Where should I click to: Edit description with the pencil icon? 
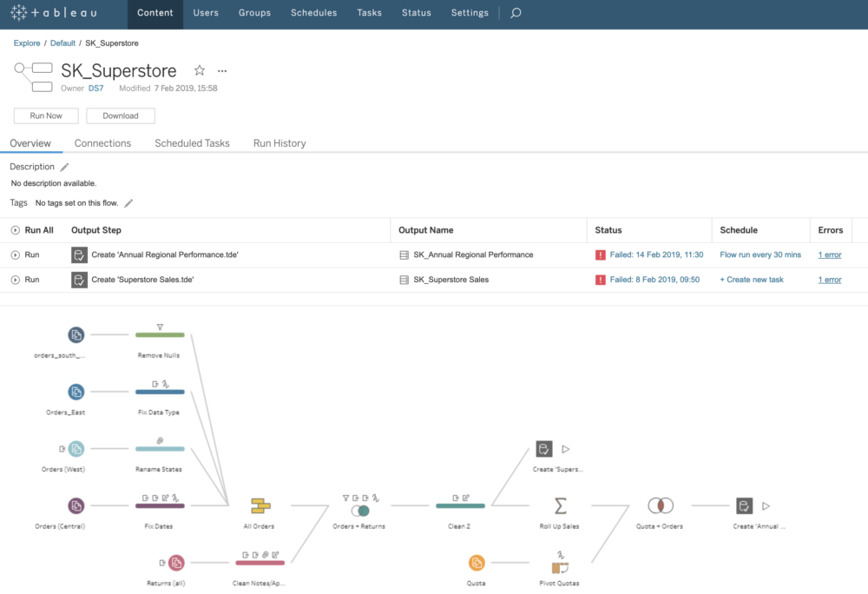click(x=64, y=168)
